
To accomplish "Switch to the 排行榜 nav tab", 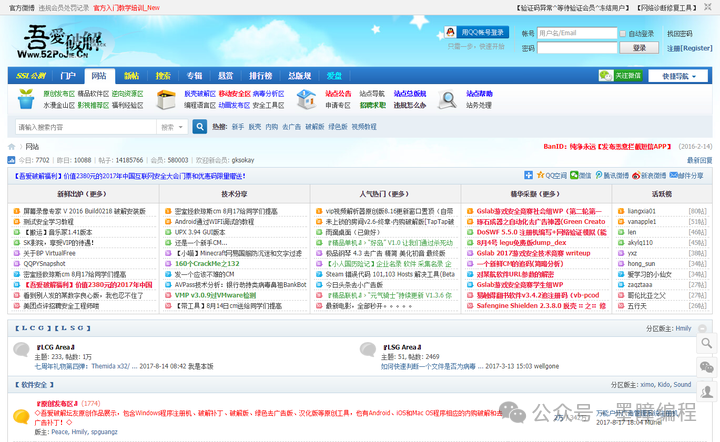I will coord(260,76).
